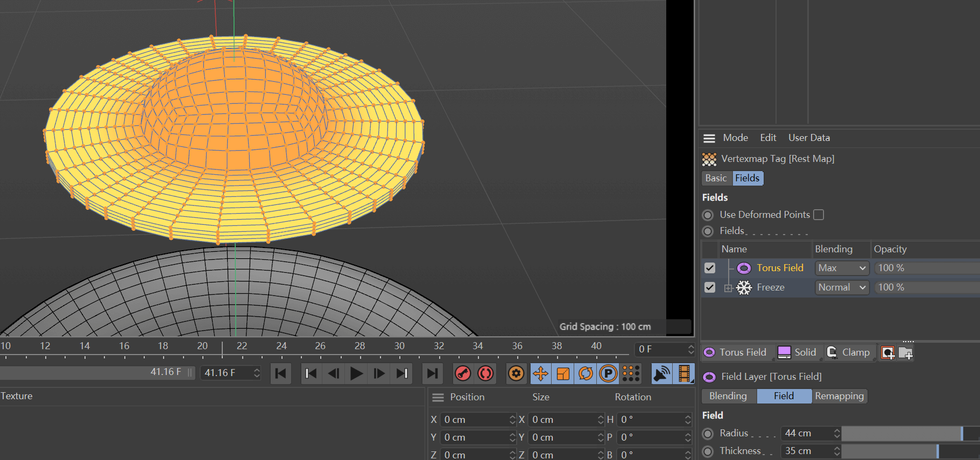The height and width of the screenshot is (460, 980).
Task: Toggle animation dot beside Radius
Action: tap(708, 434)
